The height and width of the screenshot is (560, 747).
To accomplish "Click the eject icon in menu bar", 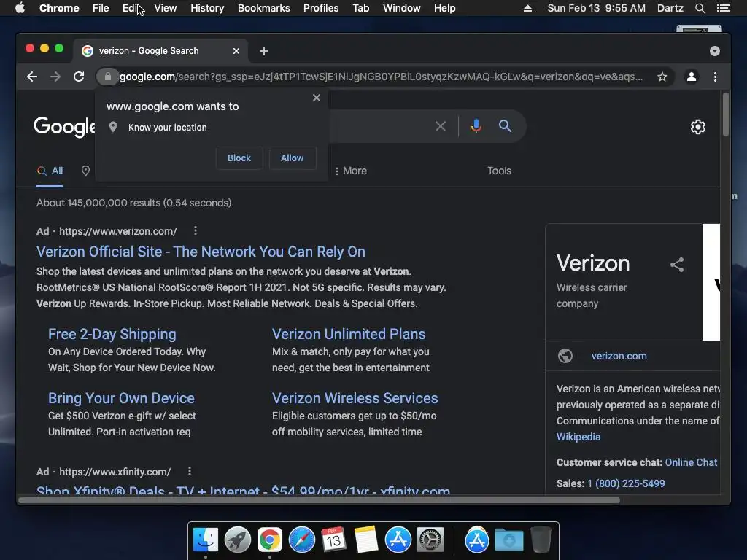I will pos(527,8).
